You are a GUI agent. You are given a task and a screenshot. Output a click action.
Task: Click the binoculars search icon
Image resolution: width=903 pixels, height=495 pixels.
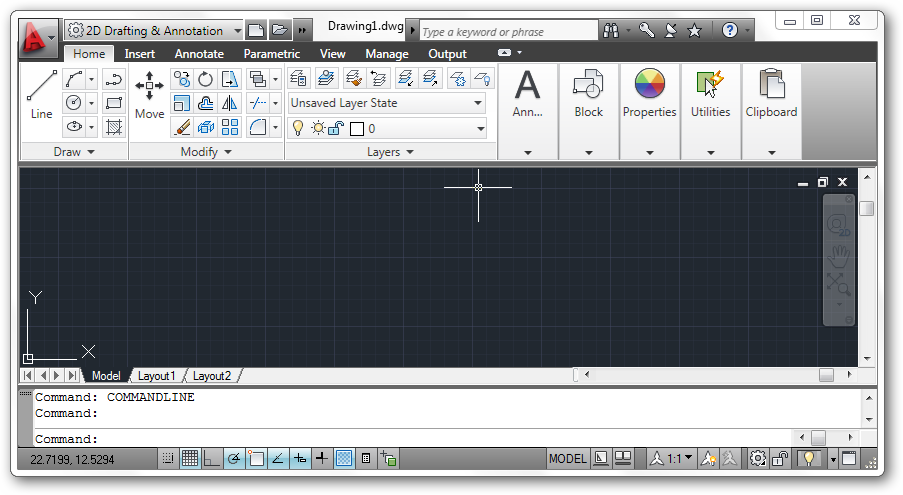tap(610, 30)
